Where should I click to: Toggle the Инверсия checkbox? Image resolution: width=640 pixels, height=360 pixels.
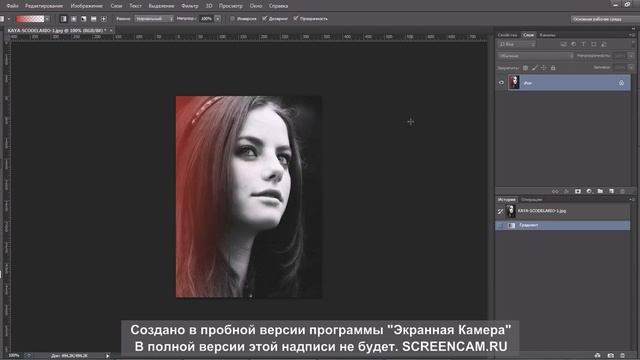[x=233, y=19]
